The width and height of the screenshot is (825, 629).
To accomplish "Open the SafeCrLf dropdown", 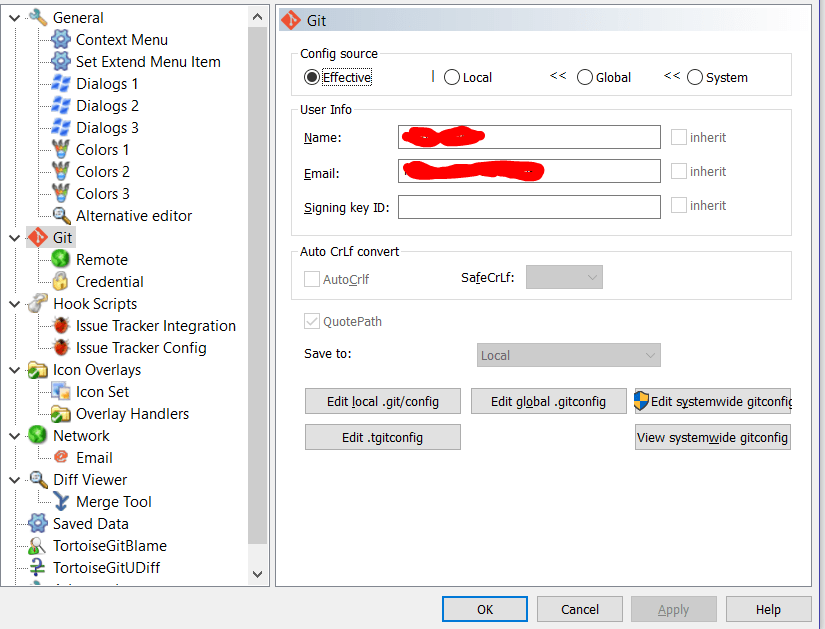I will click(x=564, y=277).
